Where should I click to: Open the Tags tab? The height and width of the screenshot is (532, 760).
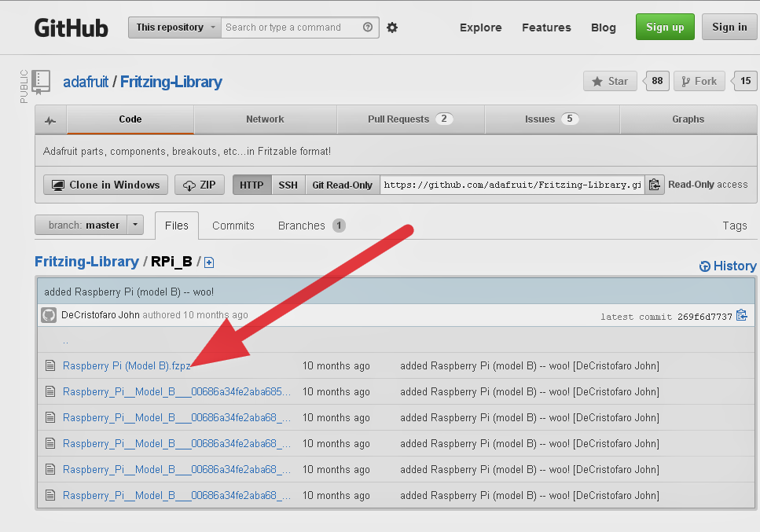[x=735, y=226]
